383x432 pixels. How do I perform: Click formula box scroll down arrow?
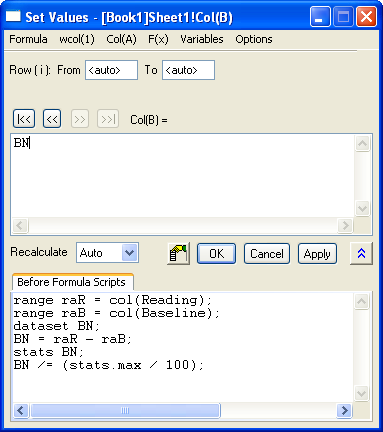[362, 208]
